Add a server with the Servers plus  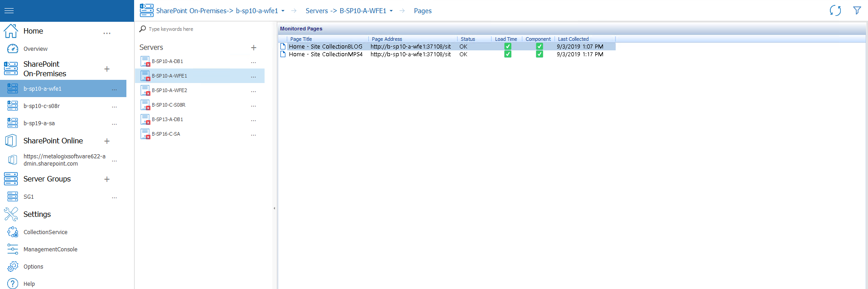tap(254, 48)
